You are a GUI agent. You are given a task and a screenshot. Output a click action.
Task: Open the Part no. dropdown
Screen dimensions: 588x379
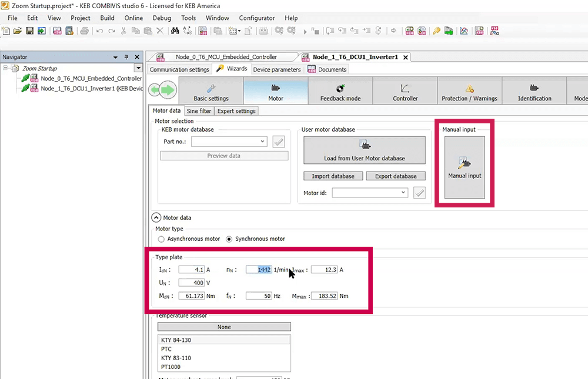tap(262, 142)
